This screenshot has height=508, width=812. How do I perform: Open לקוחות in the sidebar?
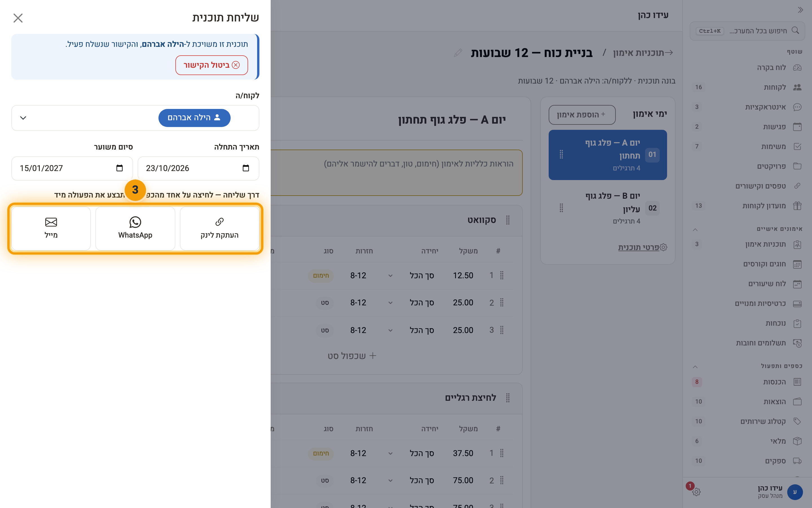tap(747, 87)
